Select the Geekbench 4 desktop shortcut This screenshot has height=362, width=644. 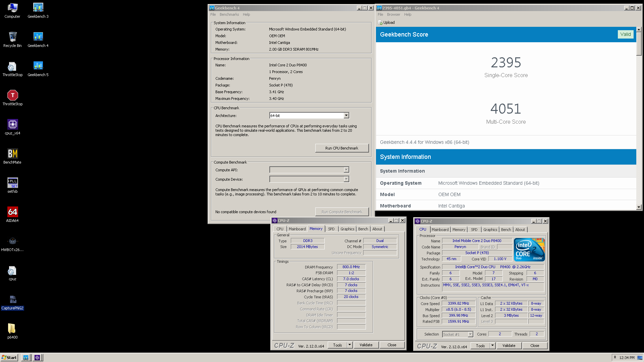pos(38,40)
